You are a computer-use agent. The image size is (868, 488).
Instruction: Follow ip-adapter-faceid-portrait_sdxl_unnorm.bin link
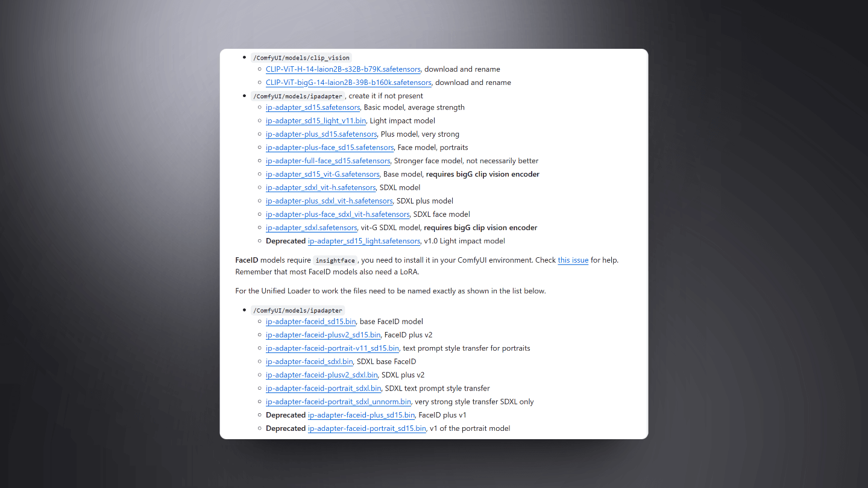point(338,402)
